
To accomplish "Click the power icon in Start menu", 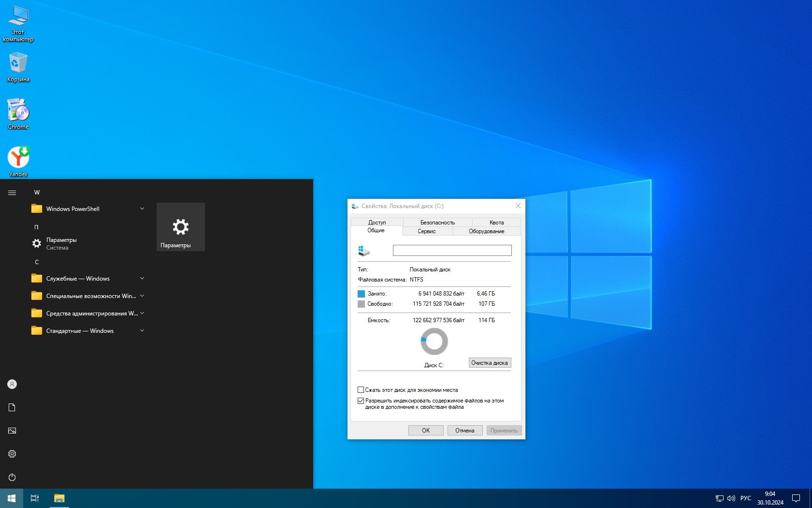I will (12, 477).
